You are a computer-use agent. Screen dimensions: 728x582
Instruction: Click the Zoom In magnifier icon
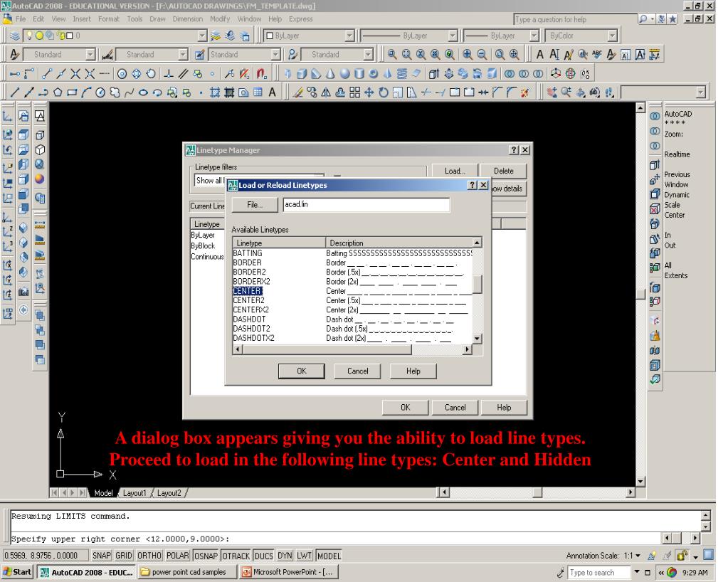(x=467, y=54)
